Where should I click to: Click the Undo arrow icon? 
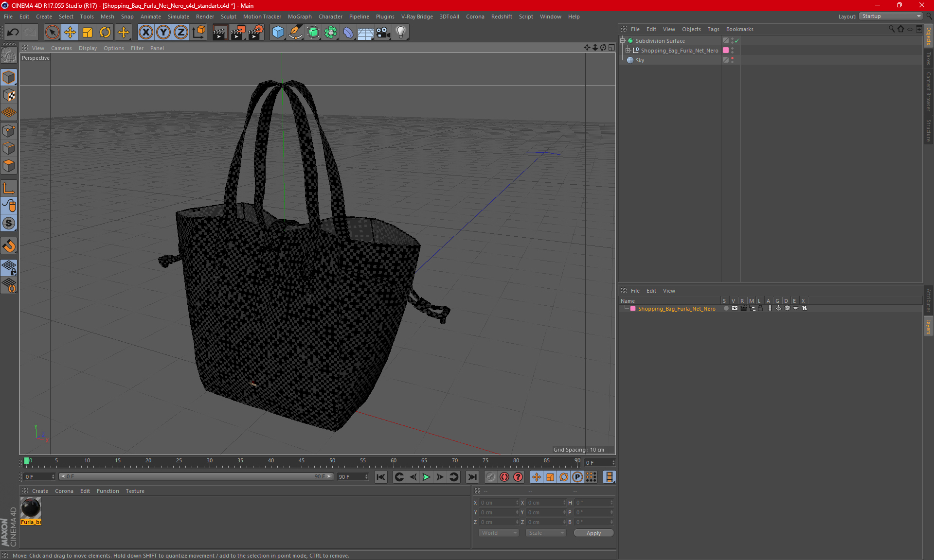13,32
